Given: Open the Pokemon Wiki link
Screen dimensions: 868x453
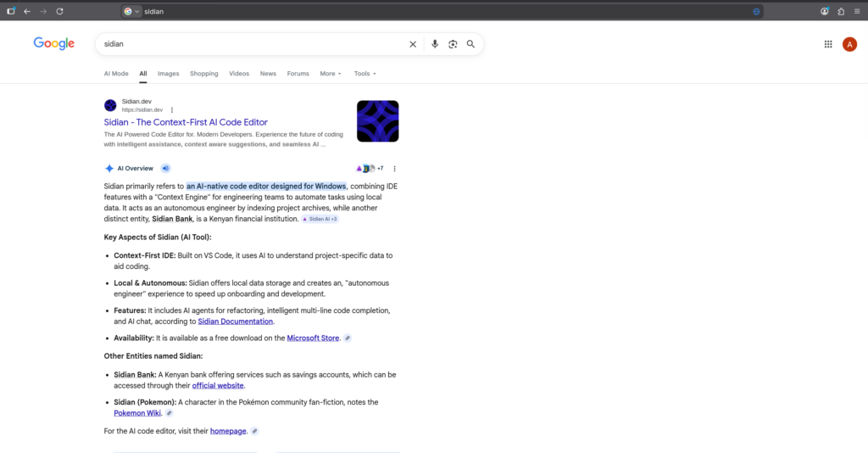Looking at the screenshot, I should 137,413.
